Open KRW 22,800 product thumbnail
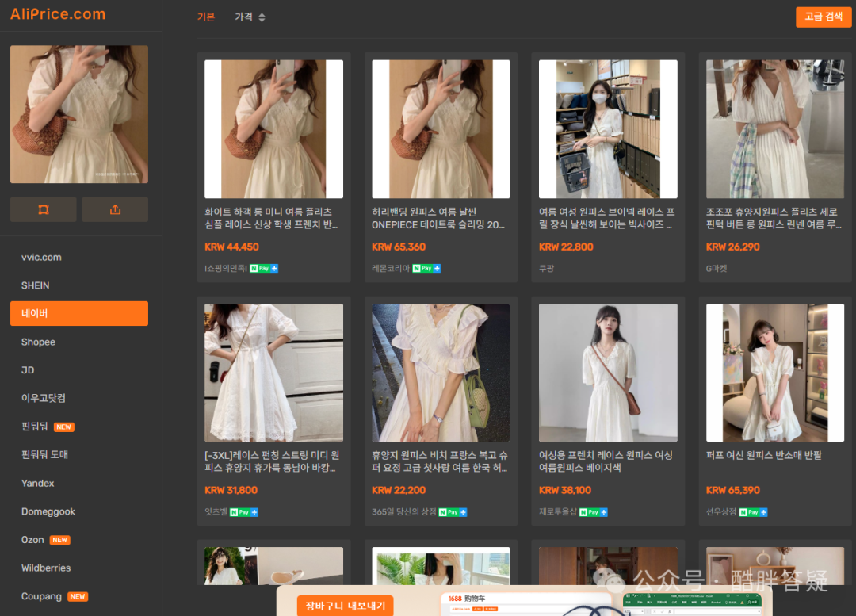The image size is (856, 616). pyautogui.click(x=608, y=129)
